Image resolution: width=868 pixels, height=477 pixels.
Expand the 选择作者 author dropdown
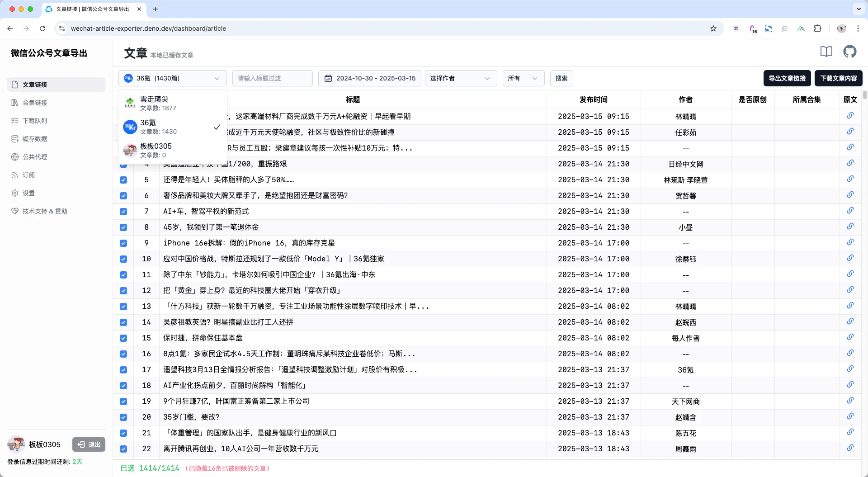pos(460,78)
